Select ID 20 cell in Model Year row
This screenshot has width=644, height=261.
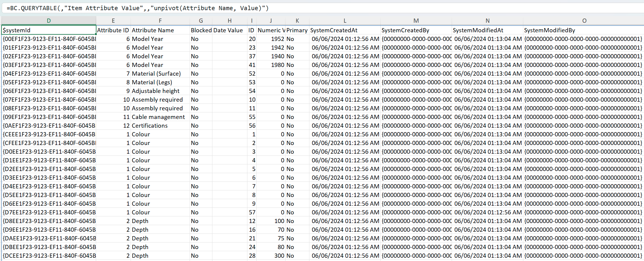252,39
